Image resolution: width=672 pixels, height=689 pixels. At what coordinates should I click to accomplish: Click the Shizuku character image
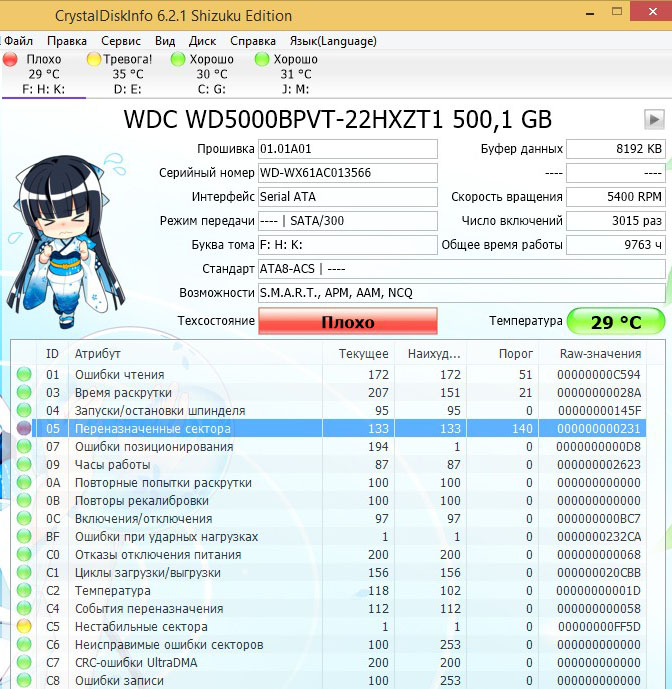click(66, 242)
